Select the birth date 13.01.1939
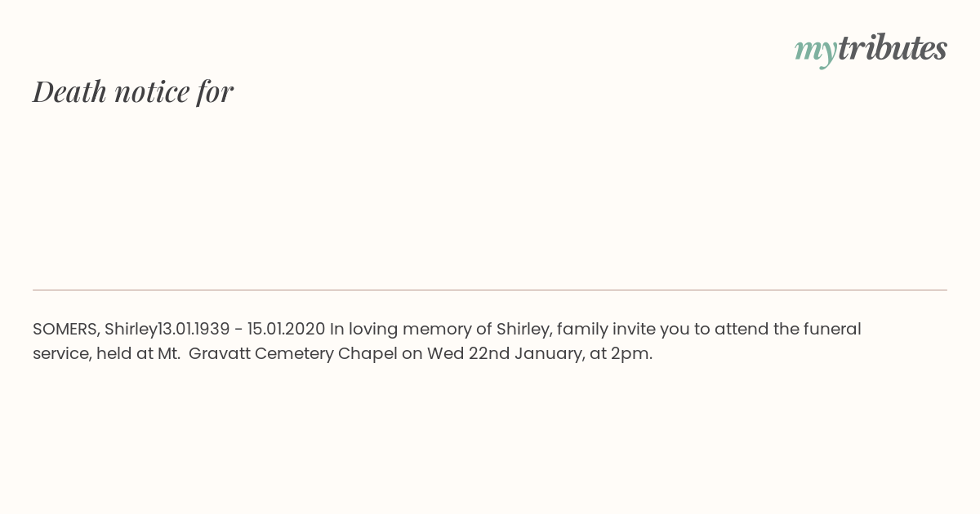 coord(194,329)
